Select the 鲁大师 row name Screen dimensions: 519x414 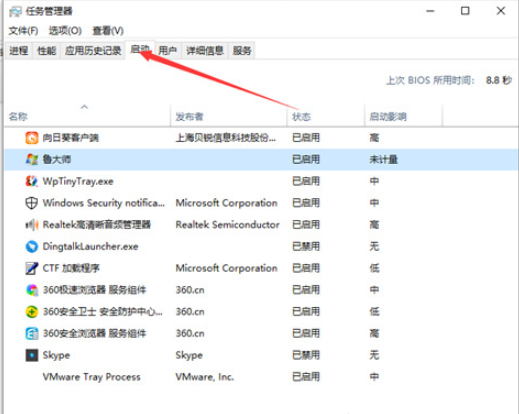tap(57, 159)
